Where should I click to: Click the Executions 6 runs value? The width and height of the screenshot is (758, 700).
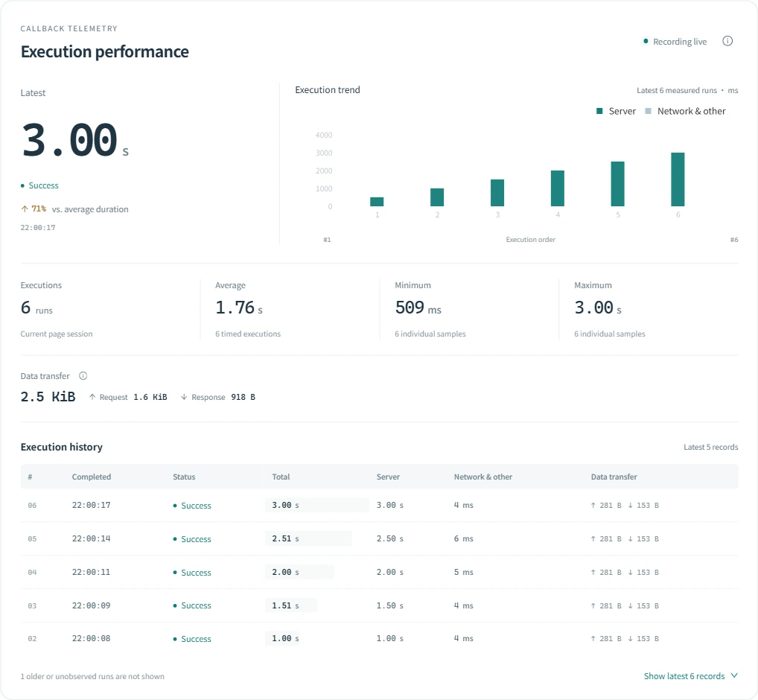36,308
